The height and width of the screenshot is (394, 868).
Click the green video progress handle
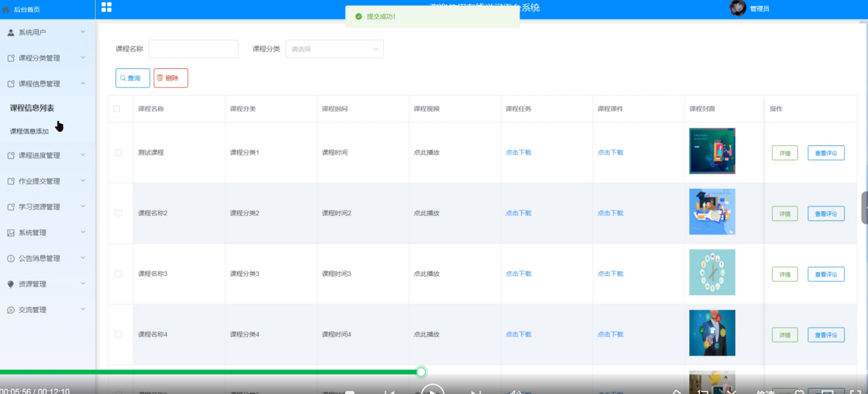(x=421, y=371)
